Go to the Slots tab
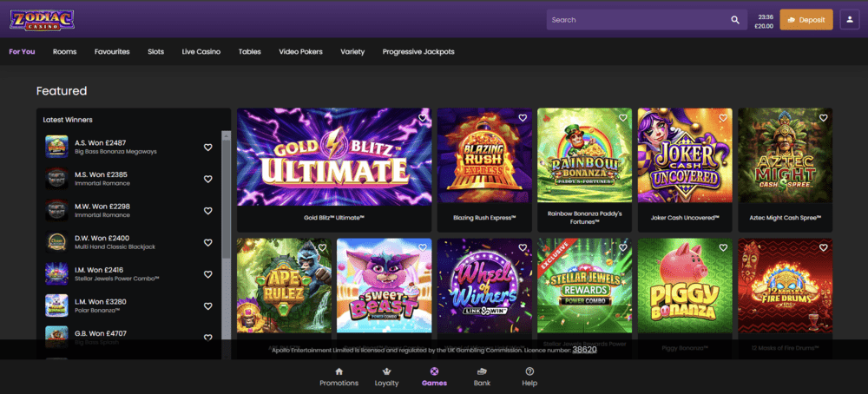 coord(155,51)
